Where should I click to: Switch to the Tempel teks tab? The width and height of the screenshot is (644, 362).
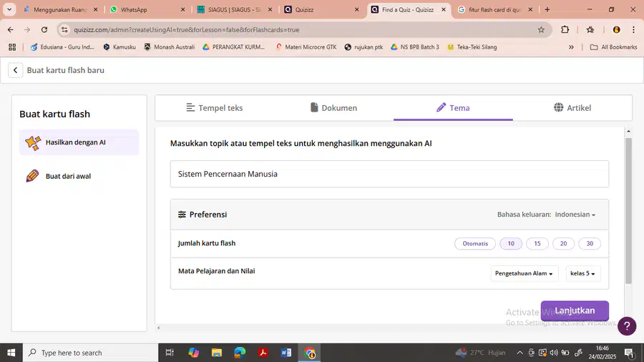point(215,108)
